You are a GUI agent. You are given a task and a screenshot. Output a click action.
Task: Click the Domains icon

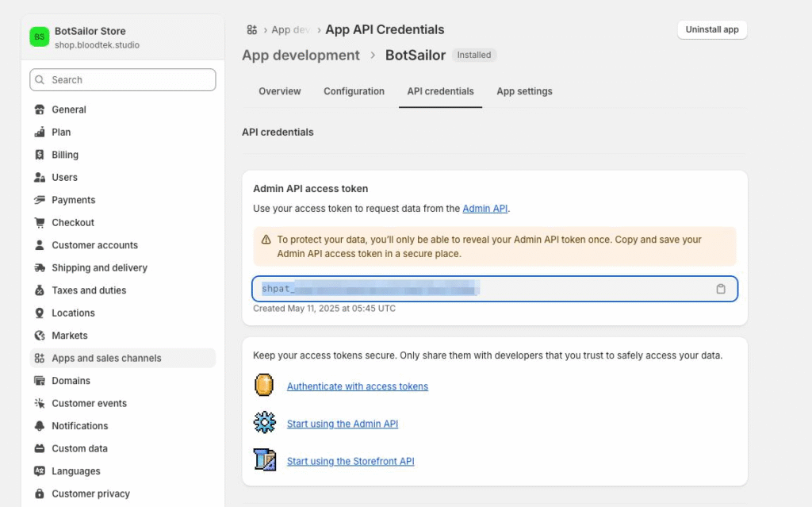coord(40,381)
